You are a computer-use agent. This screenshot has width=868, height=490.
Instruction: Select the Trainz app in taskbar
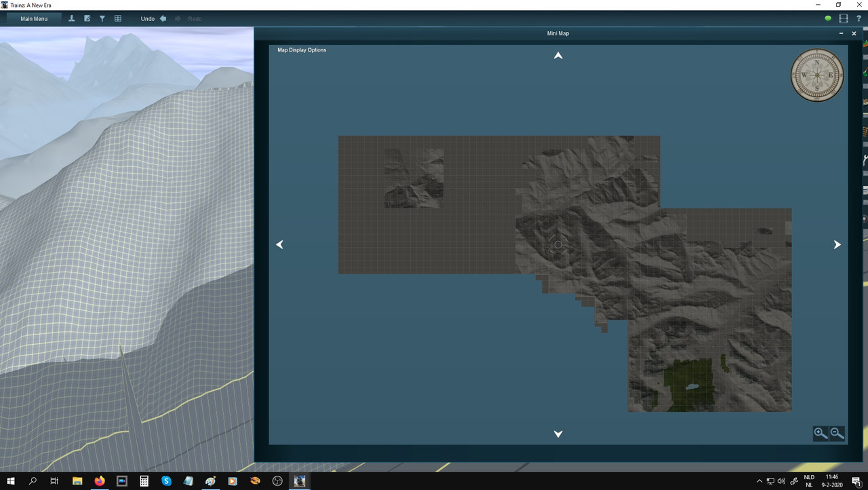point(299,481)
